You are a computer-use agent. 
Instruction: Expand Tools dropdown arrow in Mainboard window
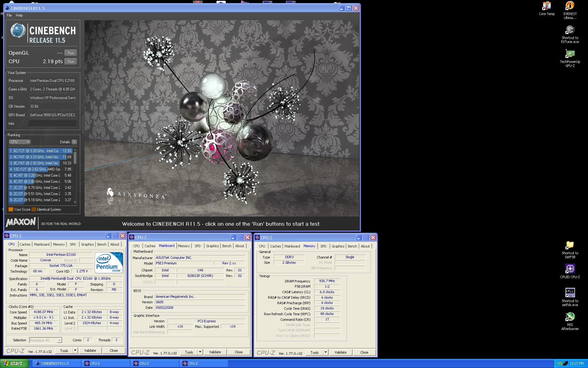(200, 352)
